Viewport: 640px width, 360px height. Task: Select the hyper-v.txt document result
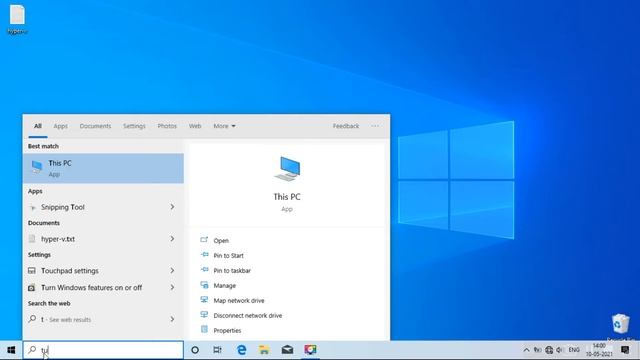[x=96, y=239]
